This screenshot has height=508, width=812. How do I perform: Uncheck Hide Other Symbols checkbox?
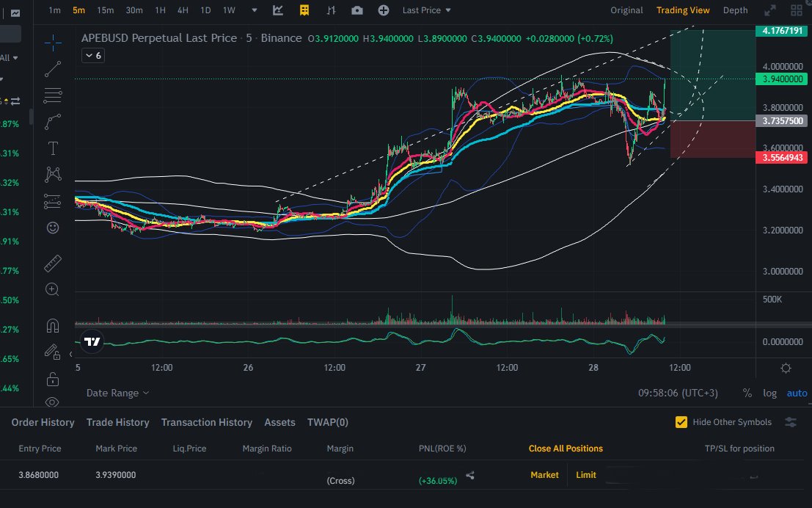point(681,422)
